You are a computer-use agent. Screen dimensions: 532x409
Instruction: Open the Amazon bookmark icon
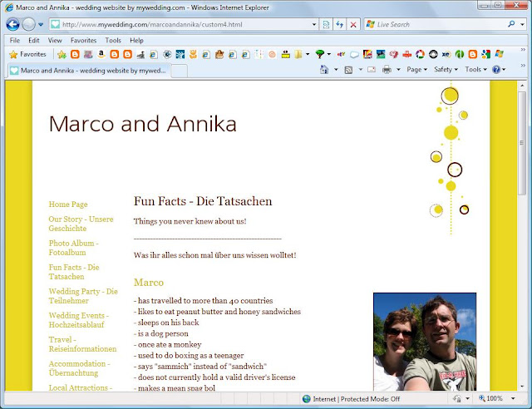point(101,54)
